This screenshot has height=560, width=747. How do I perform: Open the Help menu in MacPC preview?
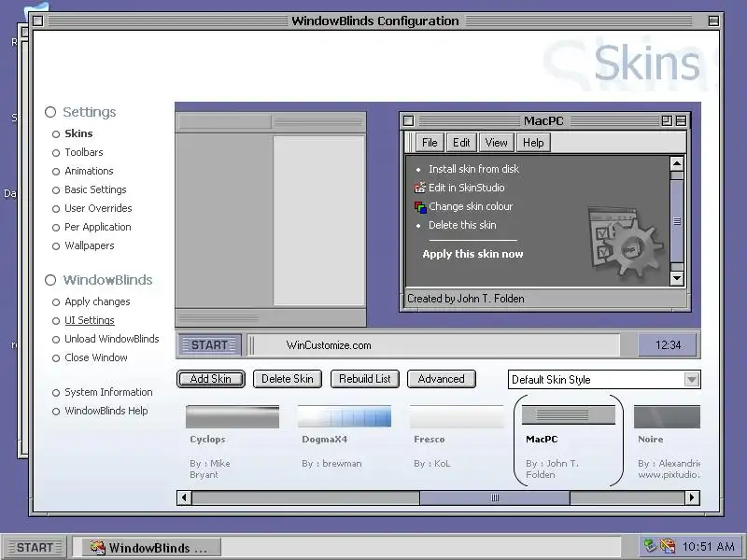[533, 143]
